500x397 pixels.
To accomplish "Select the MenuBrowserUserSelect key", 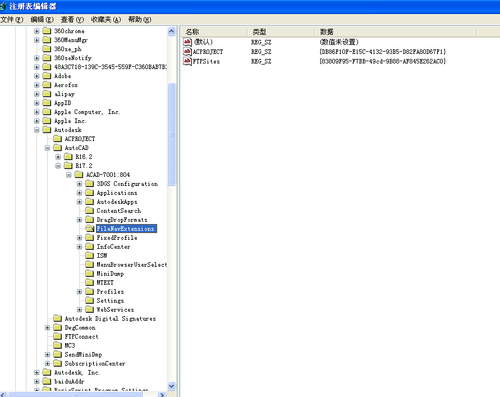I will pyautogui.click(x=132, y=265).
